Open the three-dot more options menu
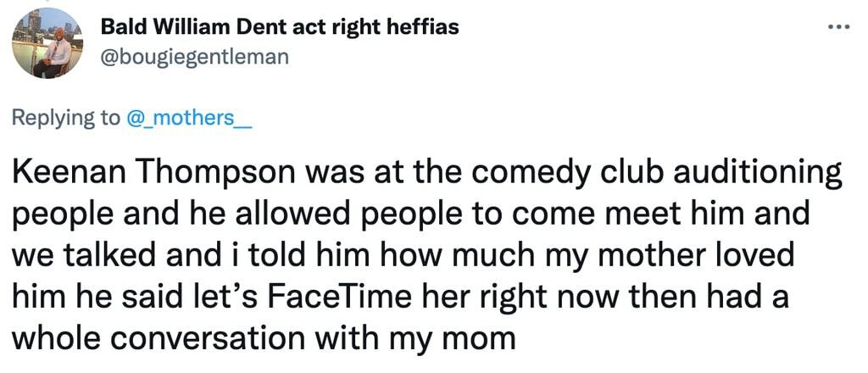The image size is (868, 373). click(838, 26)
